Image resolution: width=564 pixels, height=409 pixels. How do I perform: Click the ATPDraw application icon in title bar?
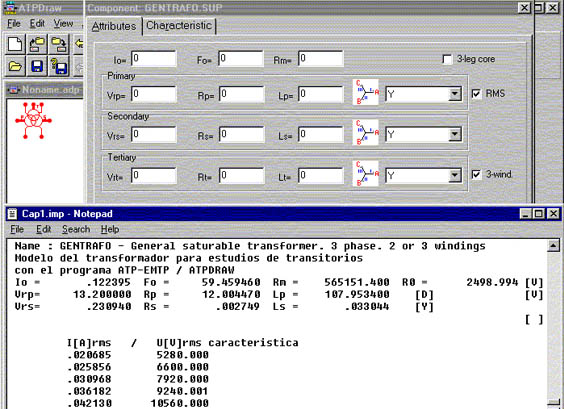(x=10, y=8)
